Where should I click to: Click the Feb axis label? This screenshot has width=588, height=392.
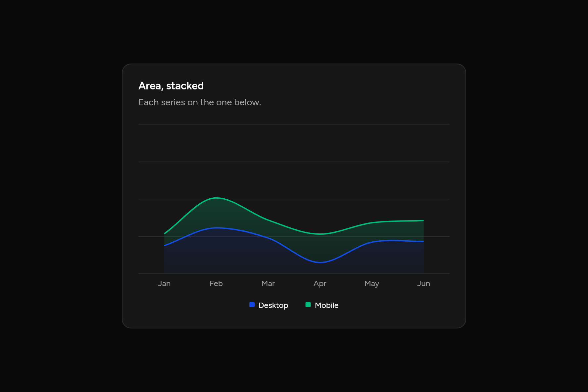216,283
